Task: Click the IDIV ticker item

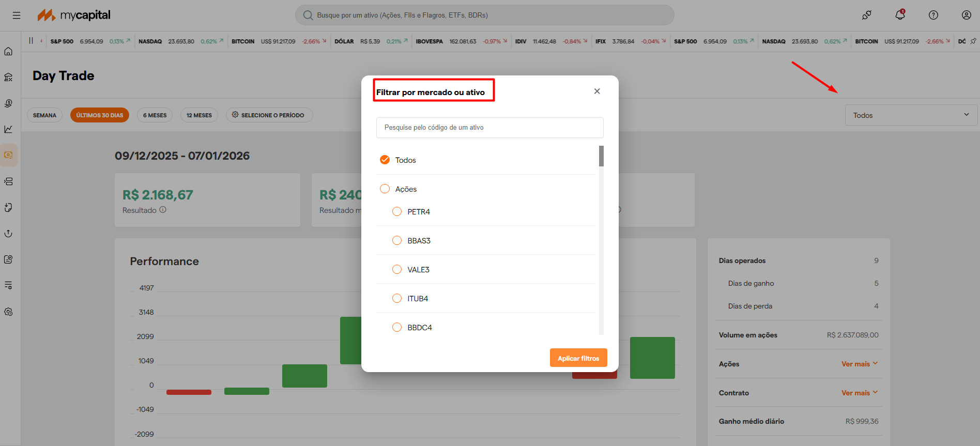Action: [x=552, y=41]
